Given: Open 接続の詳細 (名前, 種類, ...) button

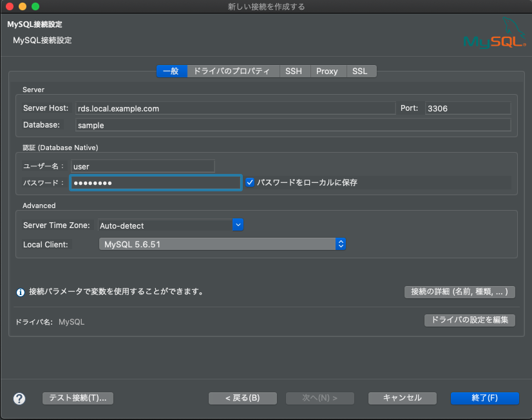Looking at the screenshot, I should [460, 292].
